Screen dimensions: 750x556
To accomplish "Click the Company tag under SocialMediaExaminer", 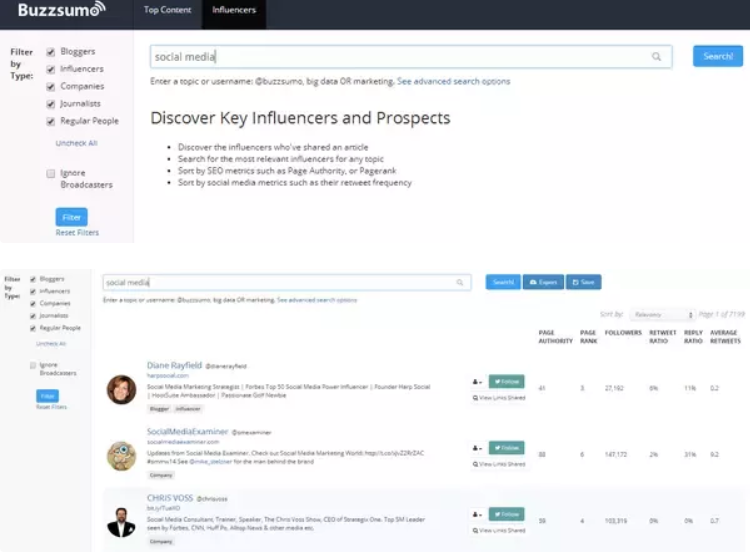I will click(x=161, y=475).
